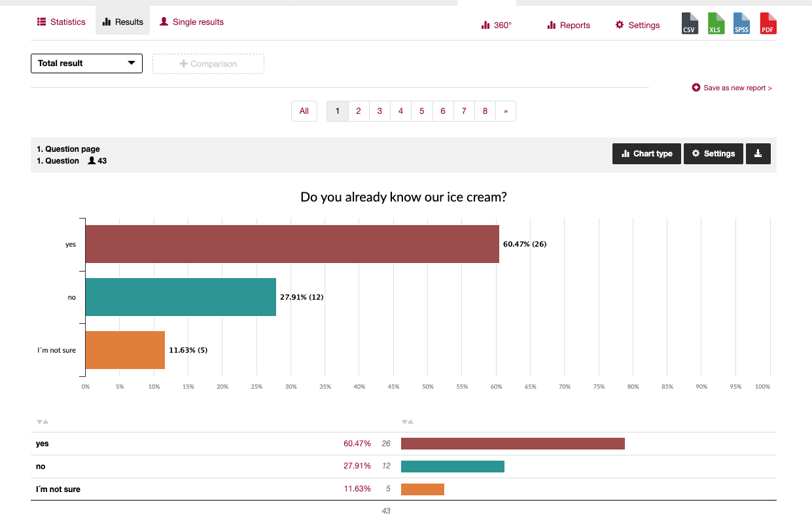Switch to the Single results tab
Image resolution: width=812 pixels, height=530 pixels.
click(191, 22)
